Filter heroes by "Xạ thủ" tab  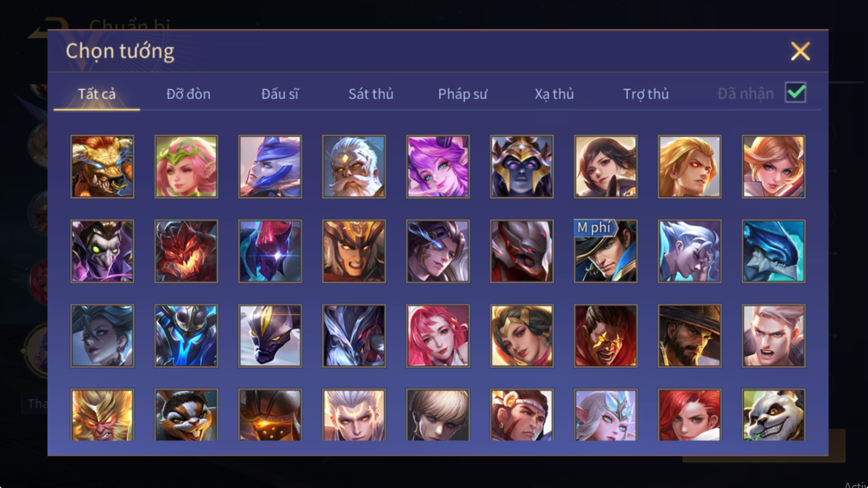pos(554,94)
